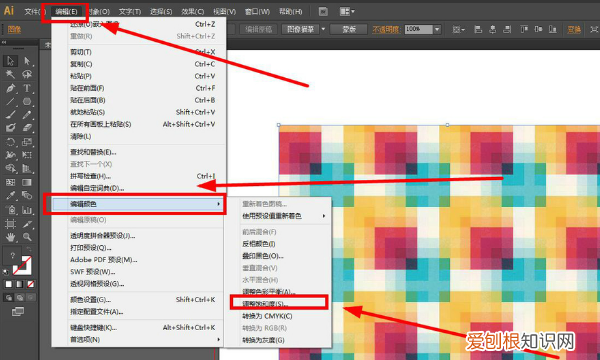Select the Shape Builder tool
Viewport: 600px width, 360px height.
point(10,169)
